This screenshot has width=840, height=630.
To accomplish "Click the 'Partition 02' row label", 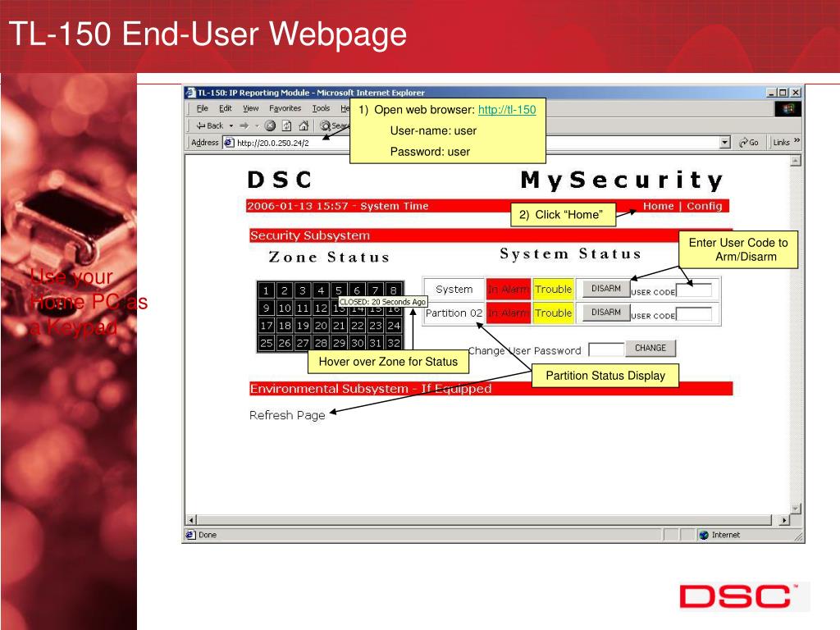I will click(454, 313).
